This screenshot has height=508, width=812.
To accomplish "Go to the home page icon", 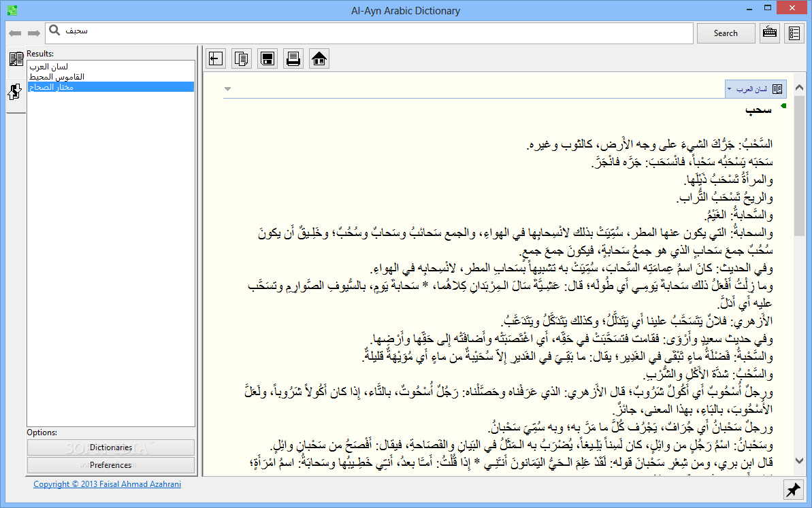I will 319,58.
